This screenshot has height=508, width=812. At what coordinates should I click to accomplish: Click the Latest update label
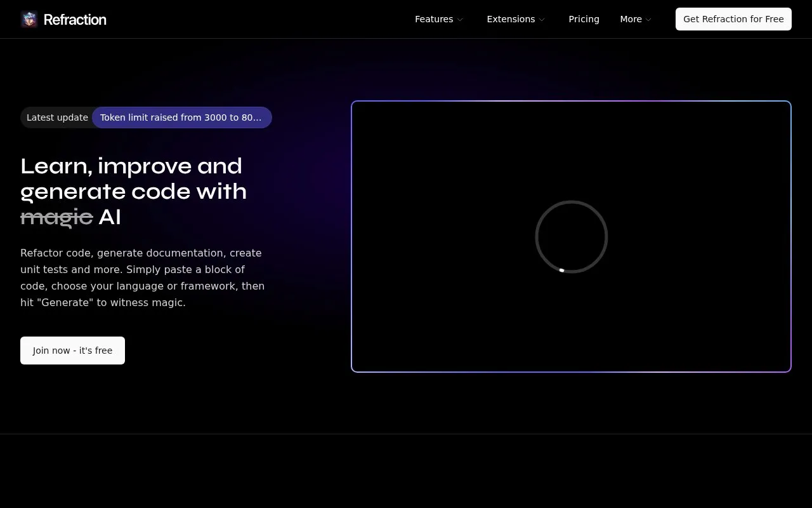pyautogui.click(x=57, y=117)
